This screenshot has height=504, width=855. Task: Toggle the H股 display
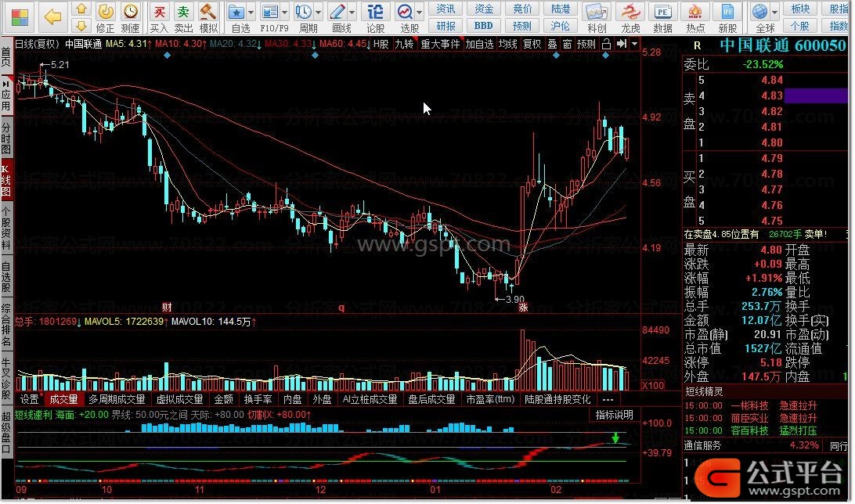click(x=381, y=44)
